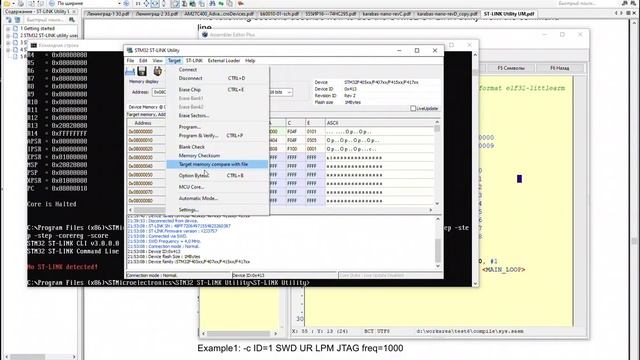Click F6 Назад button in Assembler Editor
This screenshot has height=360, width=640.
(x=559, y=68)
